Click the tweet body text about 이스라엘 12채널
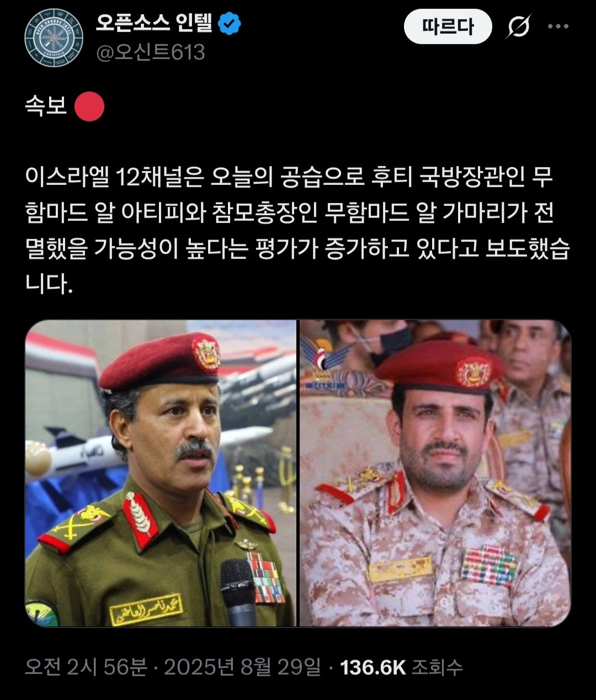The height and width of the screenshot is (700, 596). point(297,231)
